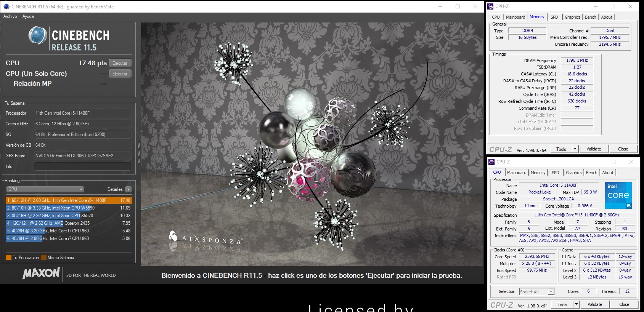
Task: Click Tools button in Memory window
Action: tap(561, 149)
